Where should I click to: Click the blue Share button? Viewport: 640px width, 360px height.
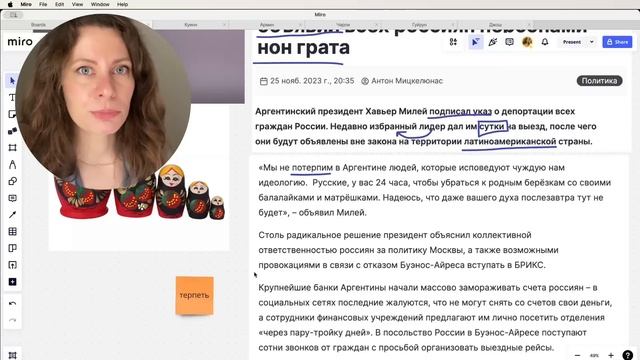click(617, 42)
